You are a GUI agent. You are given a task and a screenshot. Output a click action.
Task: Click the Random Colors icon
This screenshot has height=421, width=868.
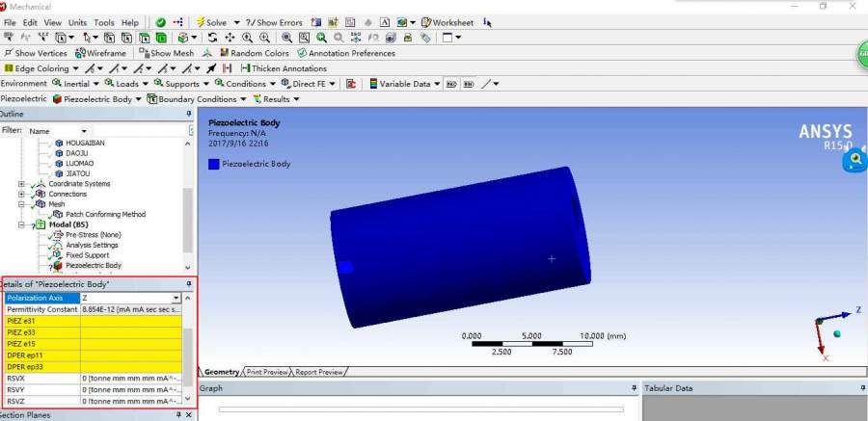(224, 53)
